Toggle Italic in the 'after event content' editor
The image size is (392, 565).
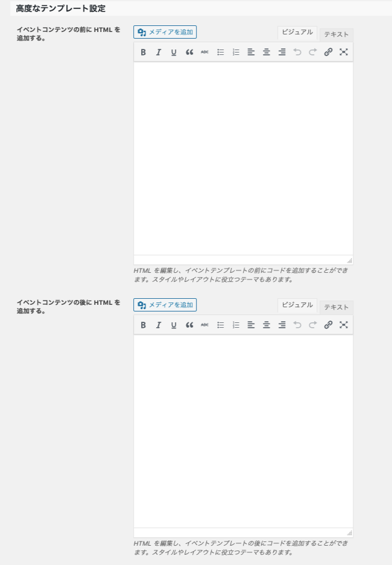pos(159,325)
